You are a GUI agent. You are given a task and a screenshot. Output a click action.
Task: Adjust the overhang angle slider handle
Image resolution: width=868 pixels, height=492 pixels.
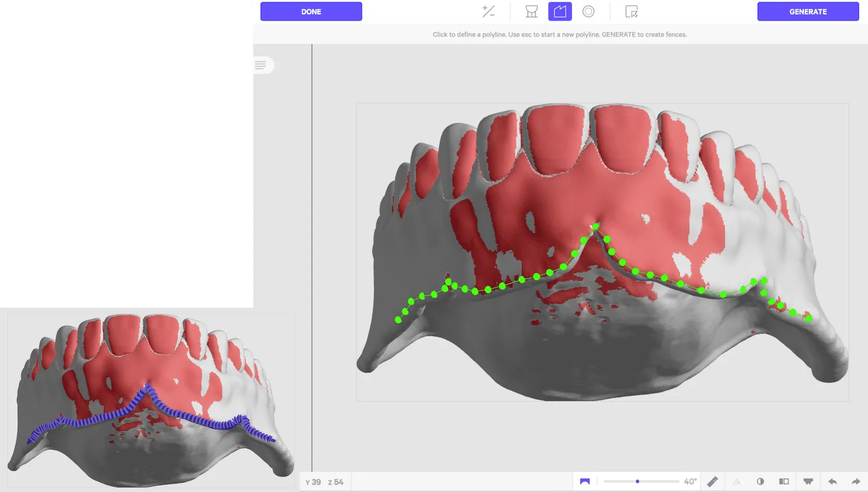pyautogui.click(x=638, y=481)
